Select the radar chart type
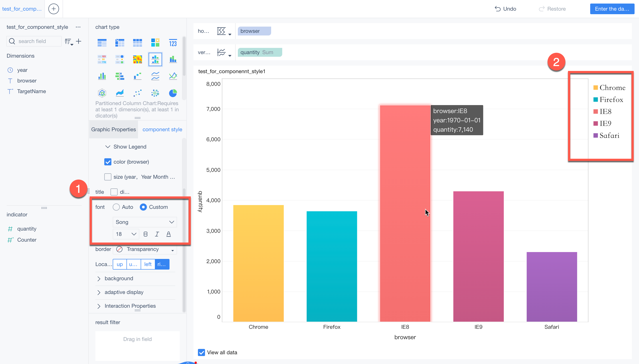 point(102,93)
